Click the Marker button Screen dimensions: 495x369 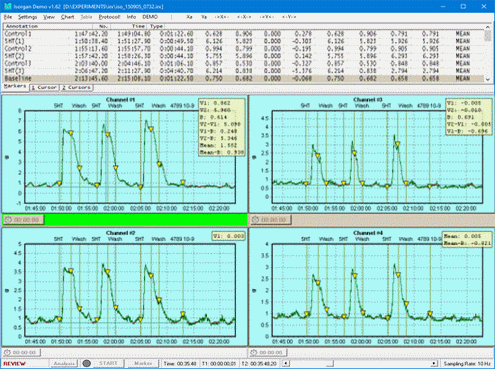click(143, 363)
